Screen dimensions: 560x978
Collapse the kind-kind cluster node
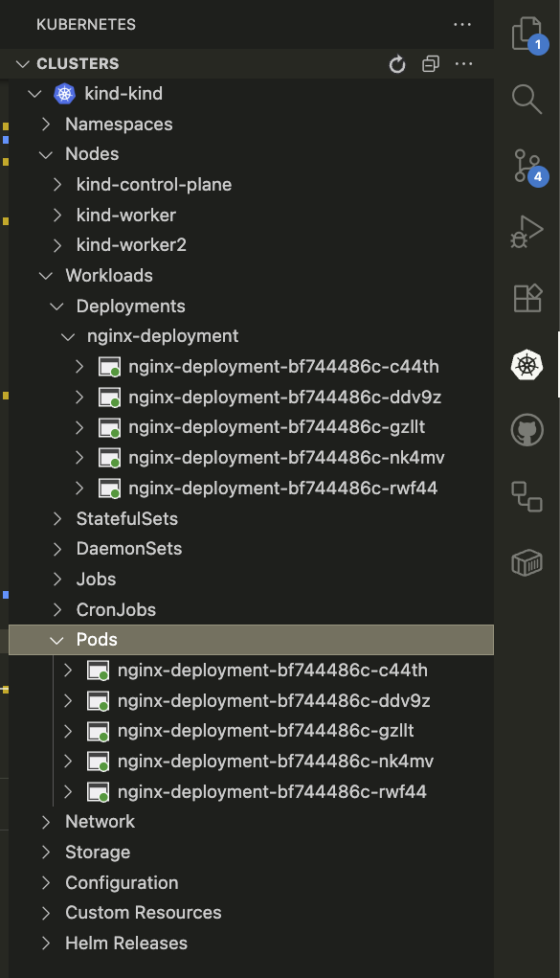(34, 94)
